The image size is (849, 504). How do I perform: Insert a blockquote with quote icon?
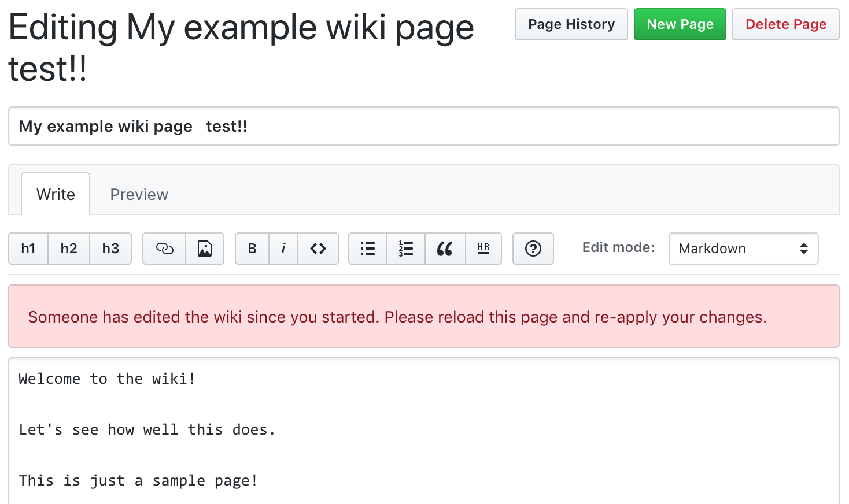tap(445, 249)
